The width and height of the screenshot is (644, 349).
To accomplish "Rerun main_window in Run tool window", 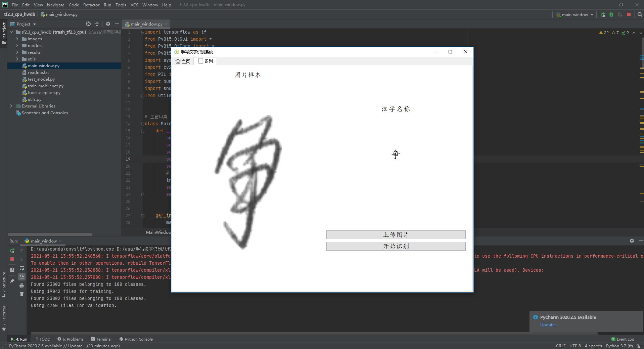I will coord(12,251).
